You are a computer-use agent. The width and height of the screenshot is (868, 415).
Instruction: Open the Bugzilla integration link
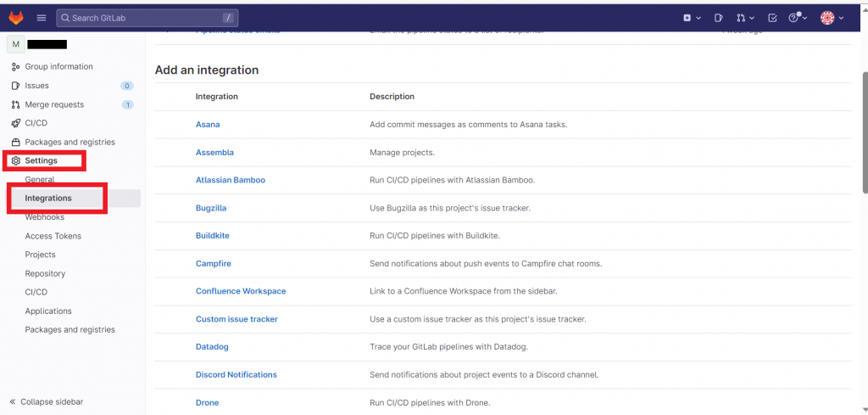pos(211,208)
